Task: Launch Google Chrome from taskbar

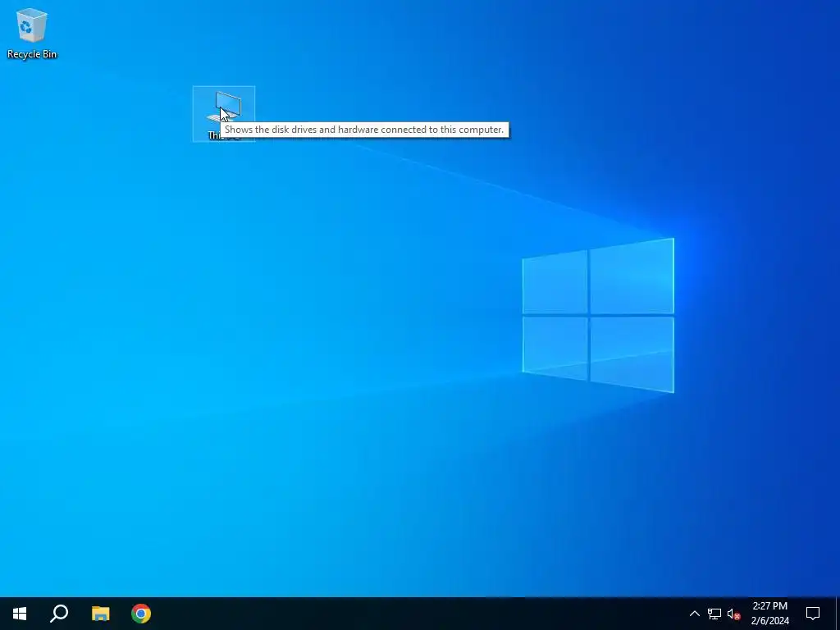Action: click(141, 614)
